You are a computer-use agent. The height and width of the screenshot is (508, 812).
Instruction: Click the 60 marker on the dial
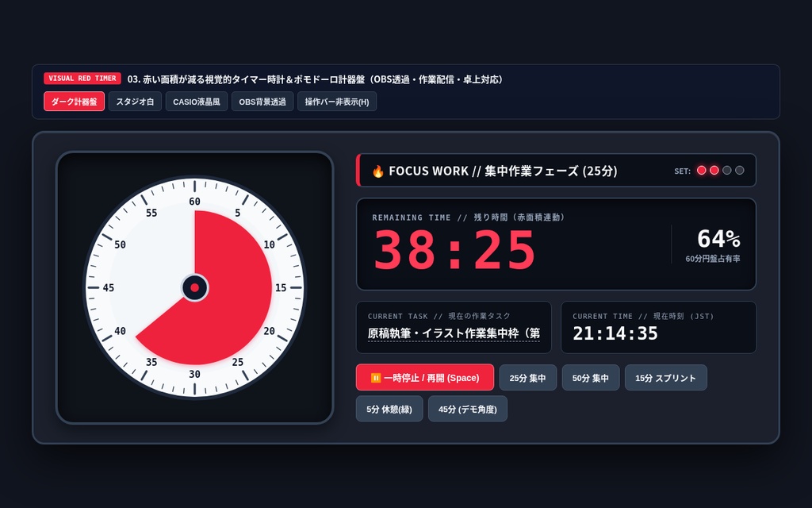click(195, 202)
